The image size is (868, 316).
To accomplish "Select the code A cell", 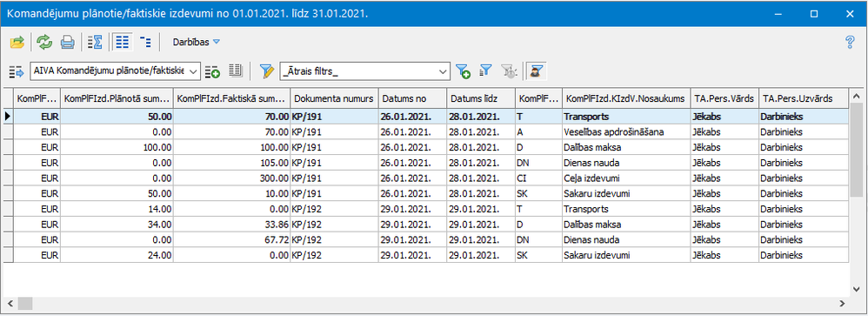I will [x=538, y=132].
